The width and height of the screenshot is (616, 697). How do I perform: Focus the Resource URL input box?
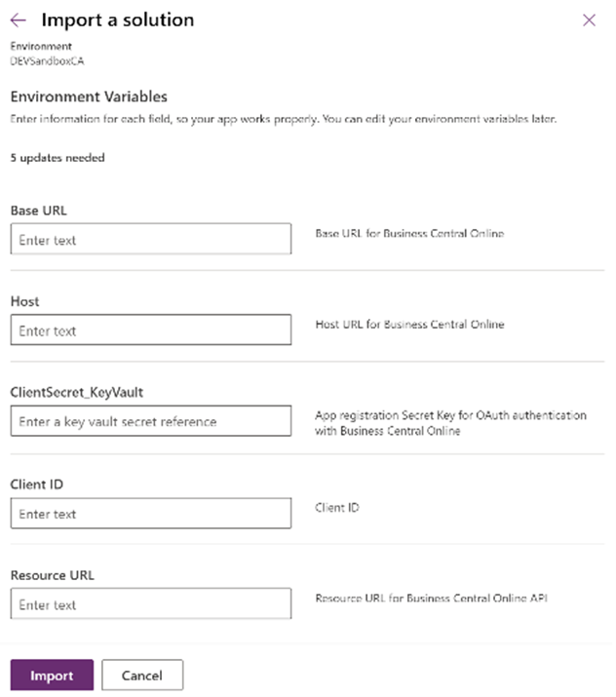pyautogui.click(x=151, y=604)
